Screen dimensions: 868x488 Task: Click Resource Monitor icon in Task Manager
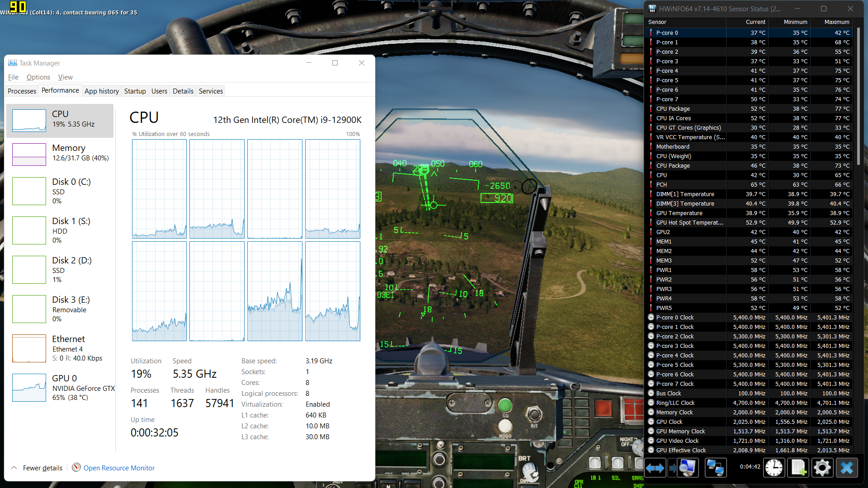click(x=76, y=468)
